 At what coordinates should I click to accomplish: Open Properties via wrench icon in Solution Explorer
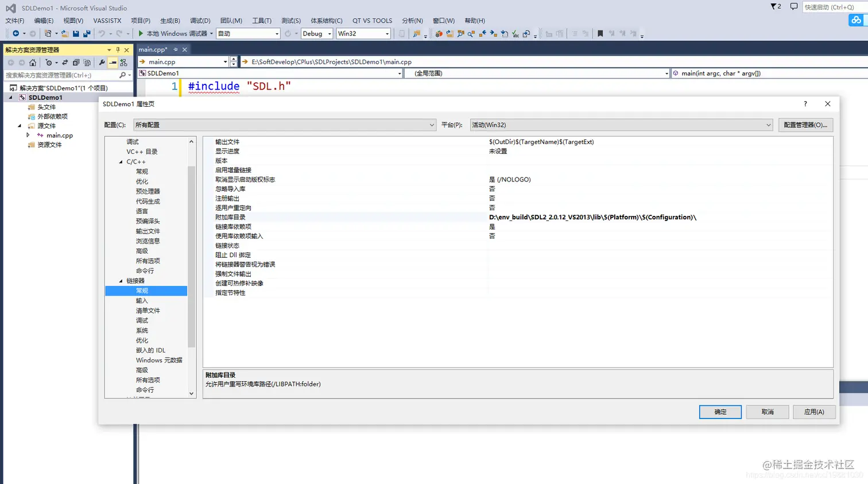(x=102, y=63)
